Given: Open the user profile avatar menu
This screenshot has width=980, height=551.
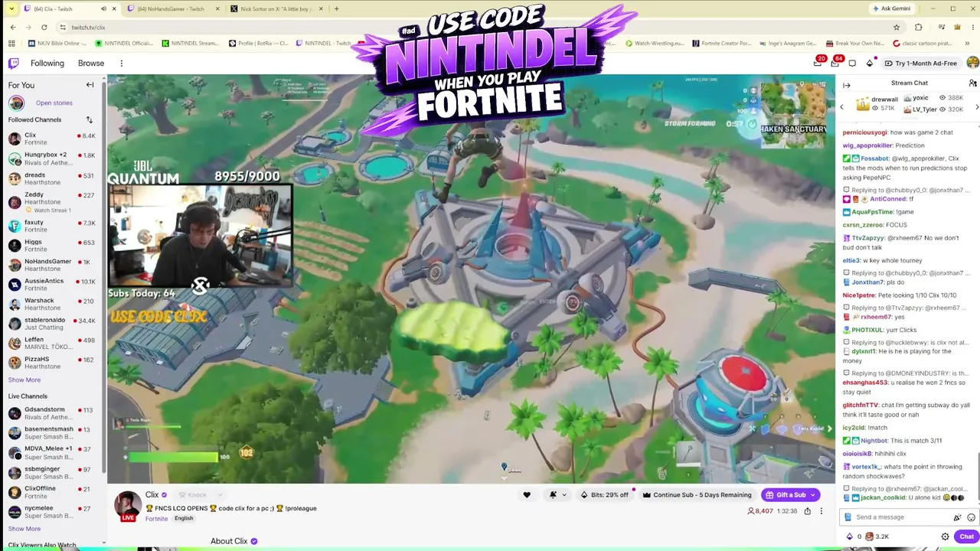Looking at the screenshot, I should pos(972,63).
